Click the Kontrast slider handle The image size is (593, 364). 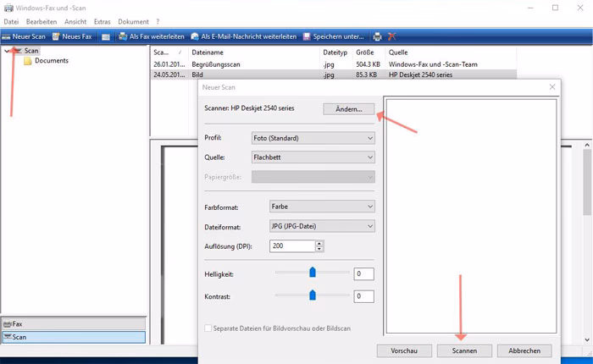(313, 295)
